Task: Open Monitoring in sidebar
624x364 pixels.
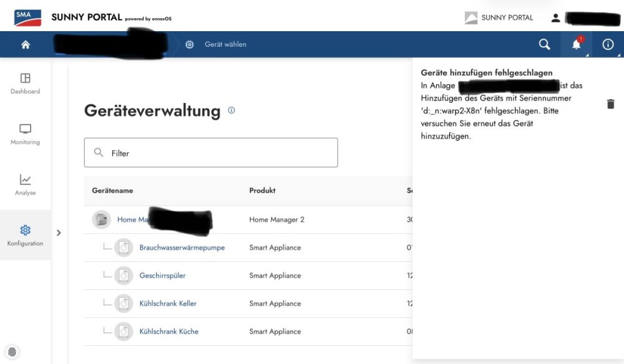Action: (25, 134)
